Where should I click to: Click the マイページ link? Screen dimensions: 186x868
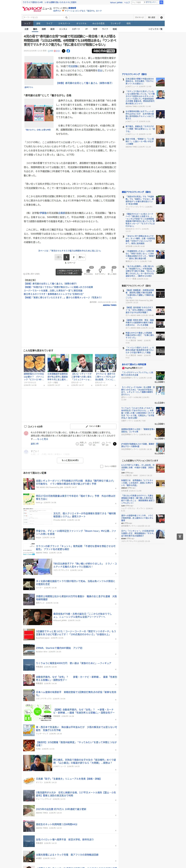(139, 18)
